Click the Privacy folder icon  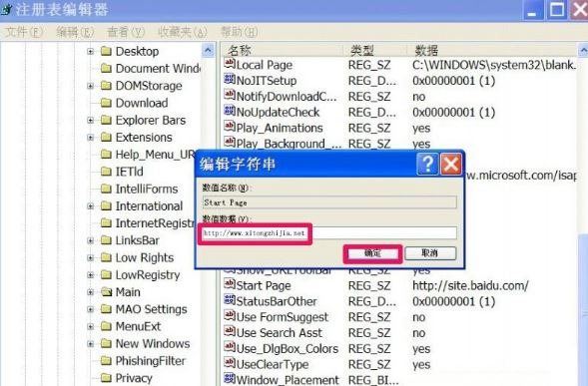coord(107,378)
